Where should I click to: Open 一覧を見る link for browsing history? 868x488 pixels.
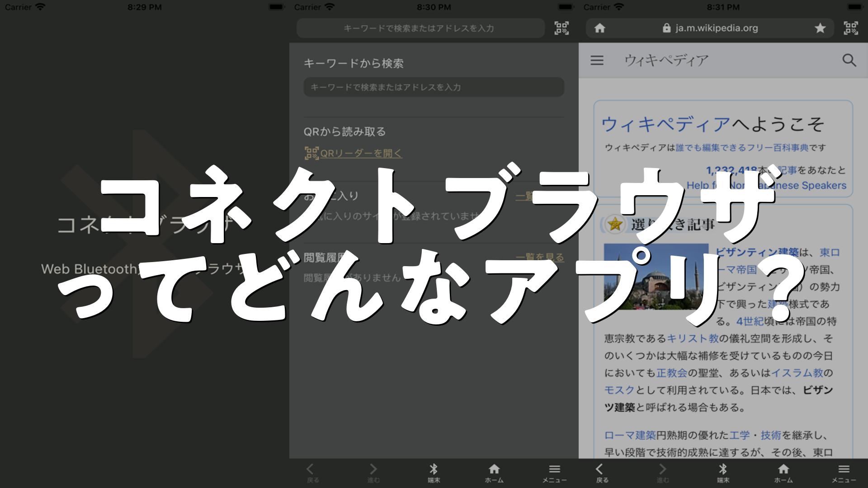(x=540, y=257)
